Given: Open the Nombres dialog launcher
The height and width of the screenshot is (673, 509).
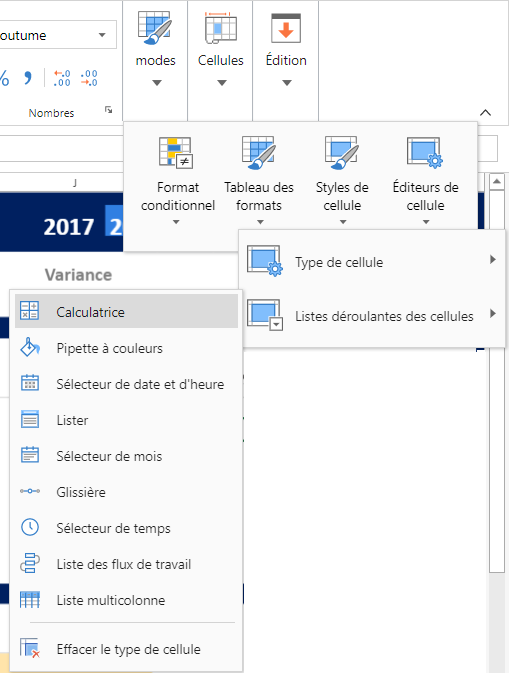Looking at the screenshot, I should (109, 110).
